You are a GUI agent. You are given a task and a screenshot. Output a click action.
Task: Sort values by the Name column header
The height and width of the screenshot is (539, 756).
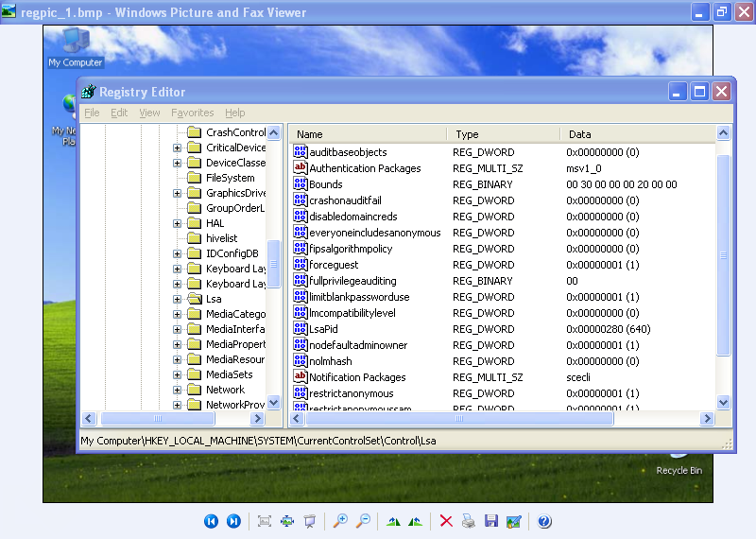coord(369,134)
